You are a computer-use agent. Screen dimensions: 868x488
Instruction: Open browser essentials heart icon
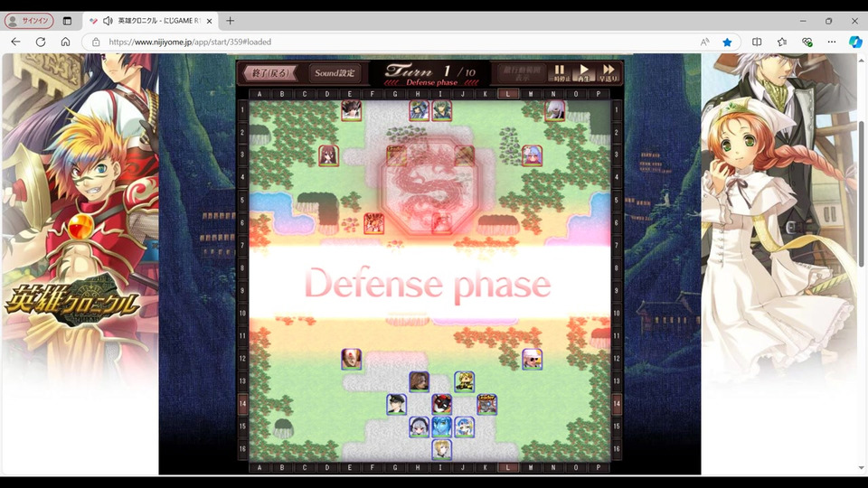click(807, 42)
